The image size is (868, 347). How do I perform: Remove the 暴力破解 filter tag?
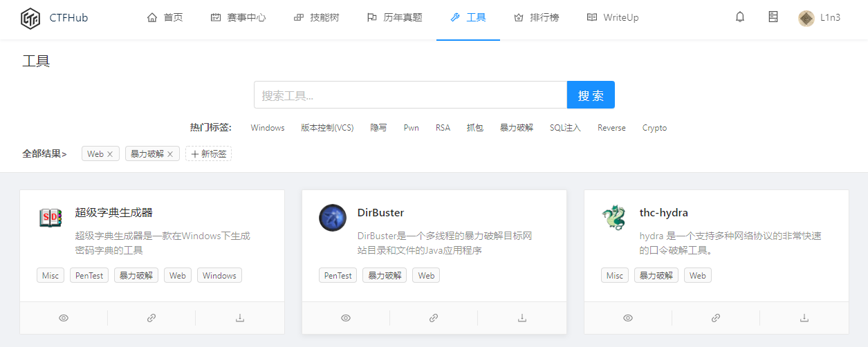click(170, 154)
